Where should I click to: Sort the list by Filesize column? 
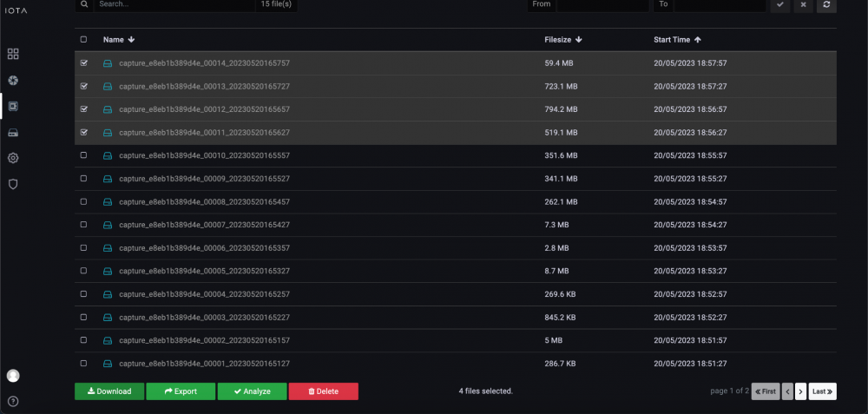(x=562, y=40)
